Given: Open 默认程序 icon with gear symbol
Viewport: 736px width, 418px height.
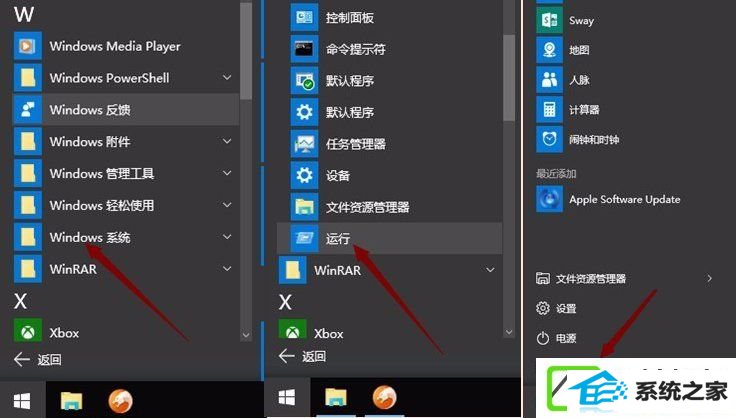Looking at the screenshot, I should [x=304, y=112].
